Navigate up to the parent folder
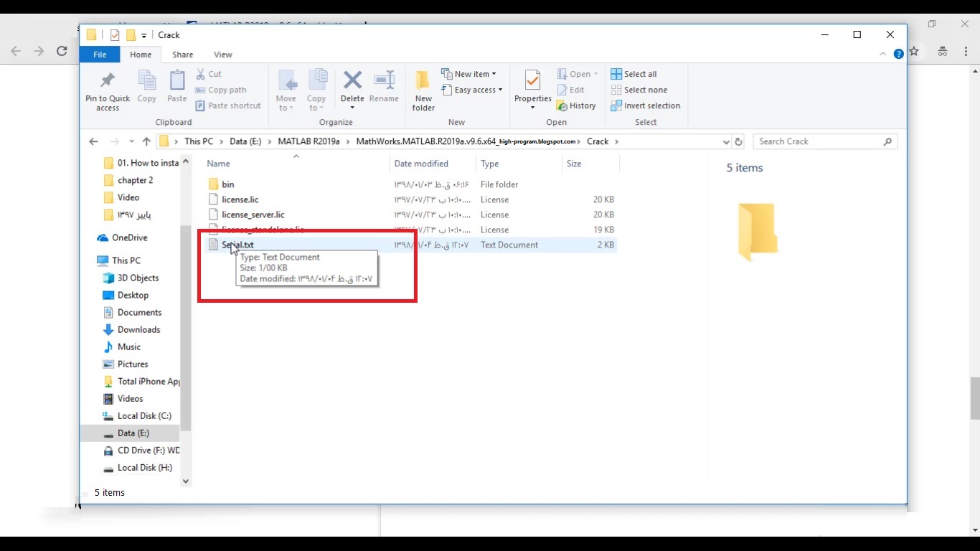The height and width of the screenshot is (551, 980). (x=146, y=141)
